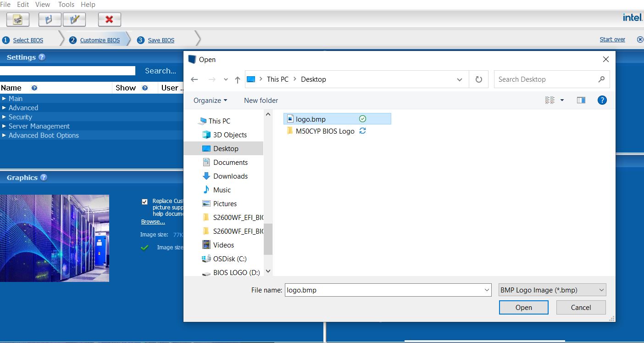Click the plain floppy disk toolbar icon
The height and width of the screenshot is (343, 644).
tap(50, 19)
